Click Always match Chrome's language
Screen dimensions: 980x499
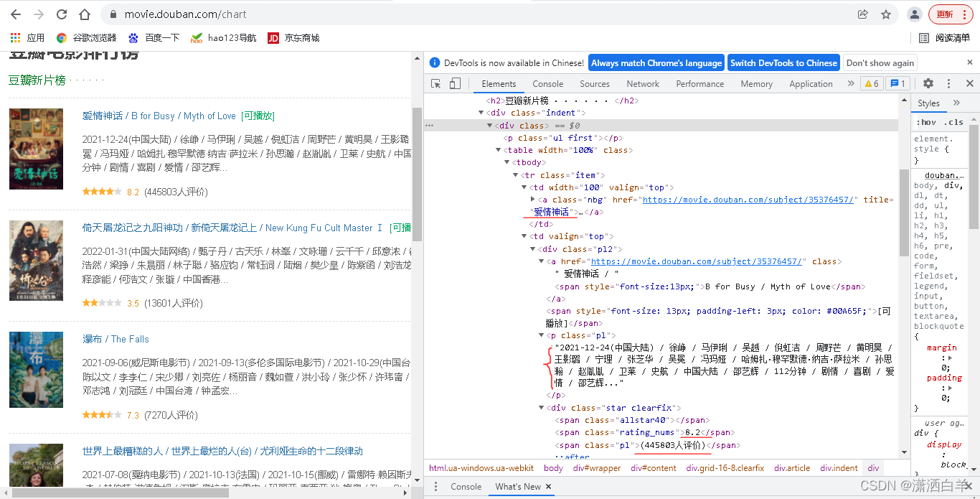656,62
